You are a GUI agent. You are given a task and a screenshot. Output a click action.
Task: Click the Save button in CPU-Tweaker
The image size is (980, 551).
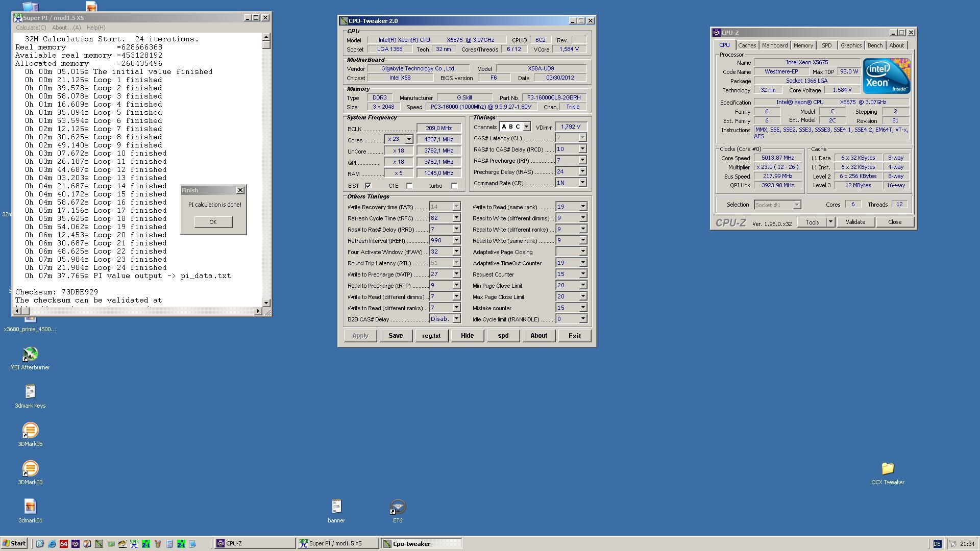click(x=396, y=336)
